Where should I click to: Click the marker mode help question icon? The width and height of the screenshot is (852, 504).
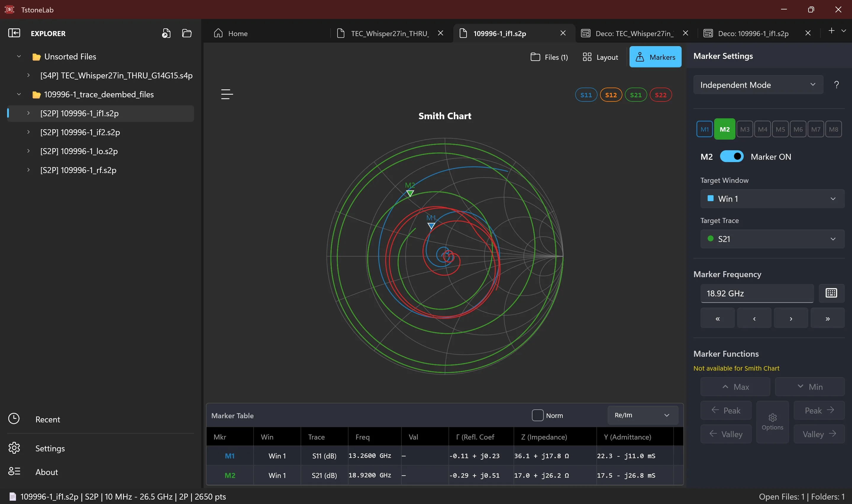[836, 85]
